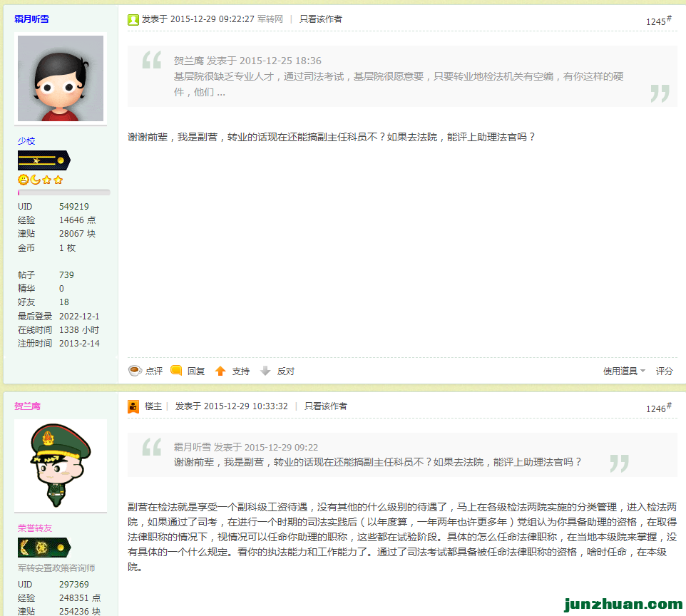Open the 使用道具 dropdown menu
The width and height of the screenshot is (686, 616).
point(624,371)
